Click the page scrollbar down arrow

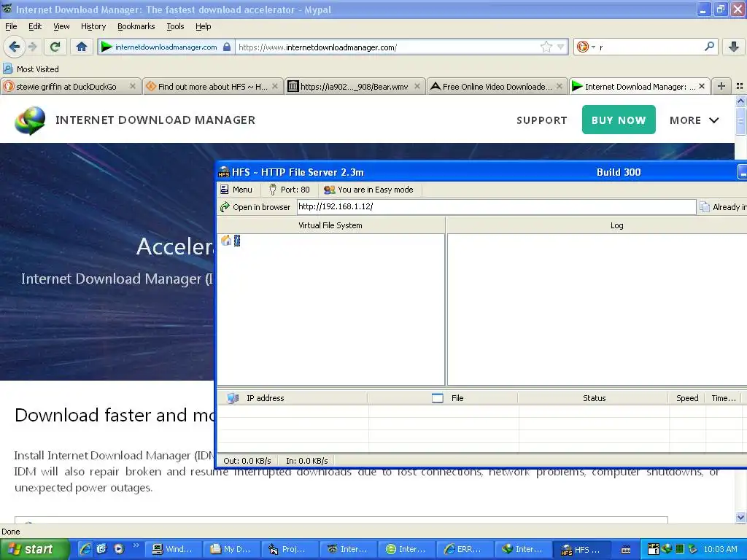[x=740, y=518]
